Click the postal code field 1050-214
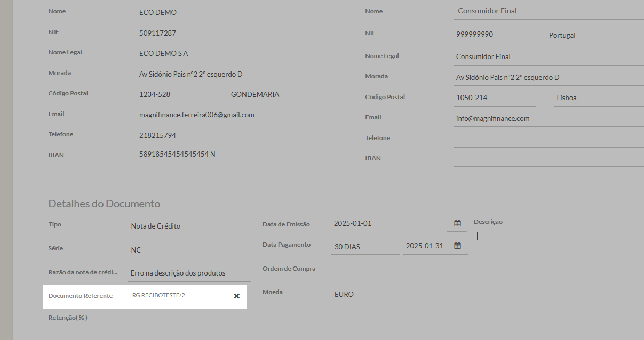 494,98
